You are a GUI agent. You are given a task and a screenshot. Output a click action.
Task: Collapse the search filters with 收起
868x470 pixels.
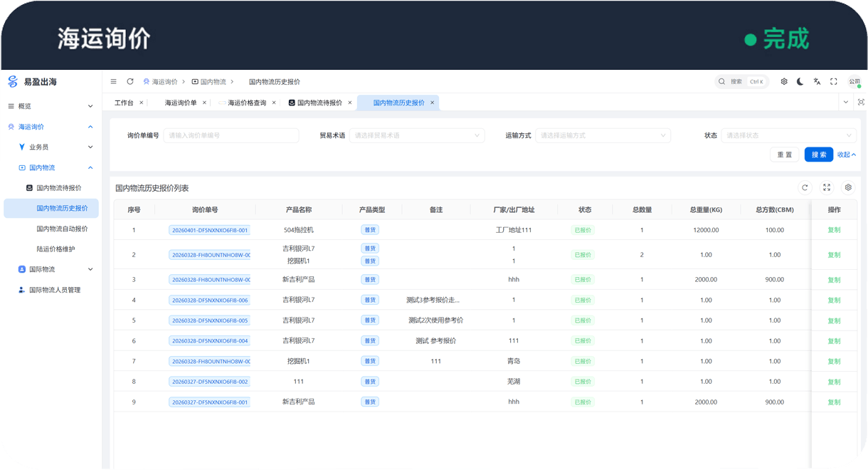point(846,155)
